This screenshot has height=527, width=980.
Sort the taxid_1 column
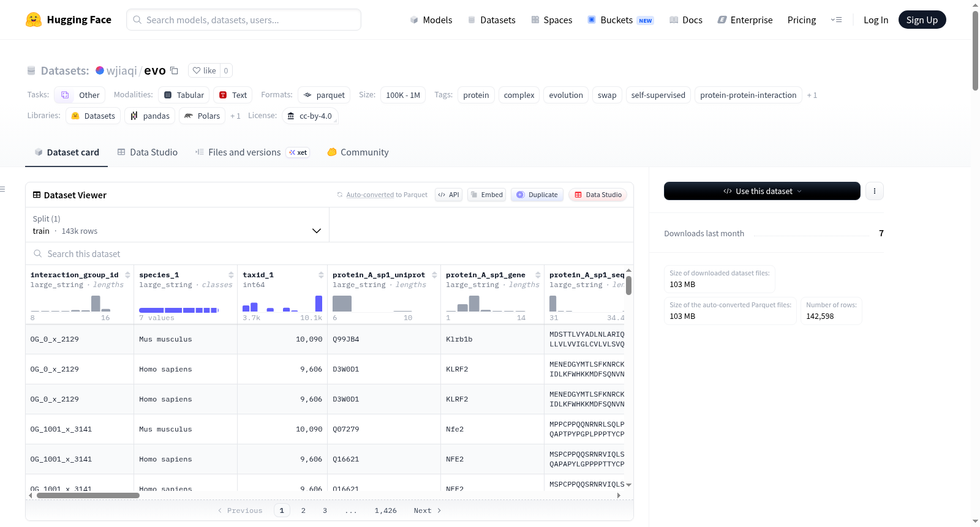[321, 275]
